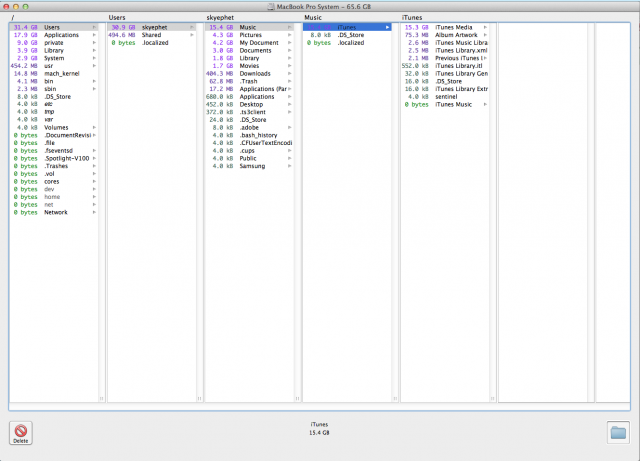Select the Network folder row
The image size is (640, 461).
click(x=54, y=212)
